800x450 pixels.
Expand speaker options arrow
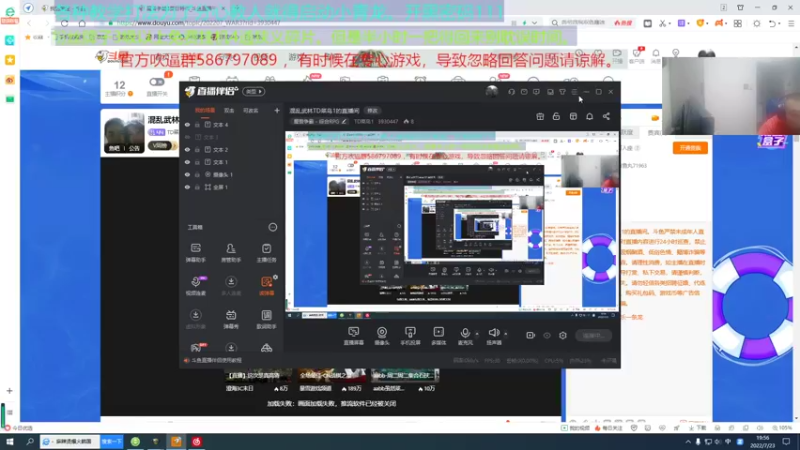[x=506, y=334]
